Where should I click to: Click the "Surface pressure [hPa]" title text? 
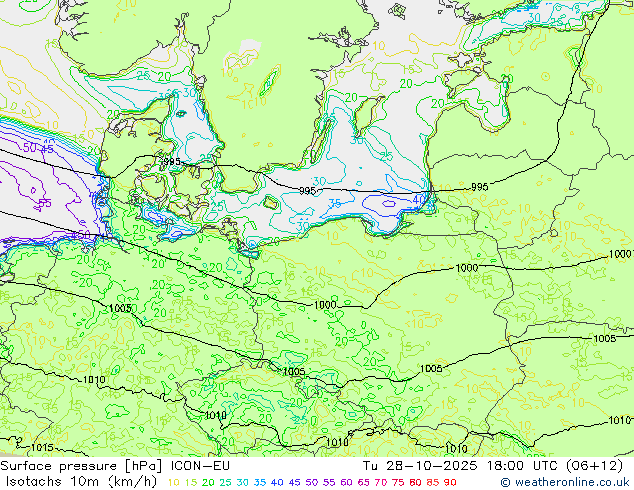[x=81, y=466]
